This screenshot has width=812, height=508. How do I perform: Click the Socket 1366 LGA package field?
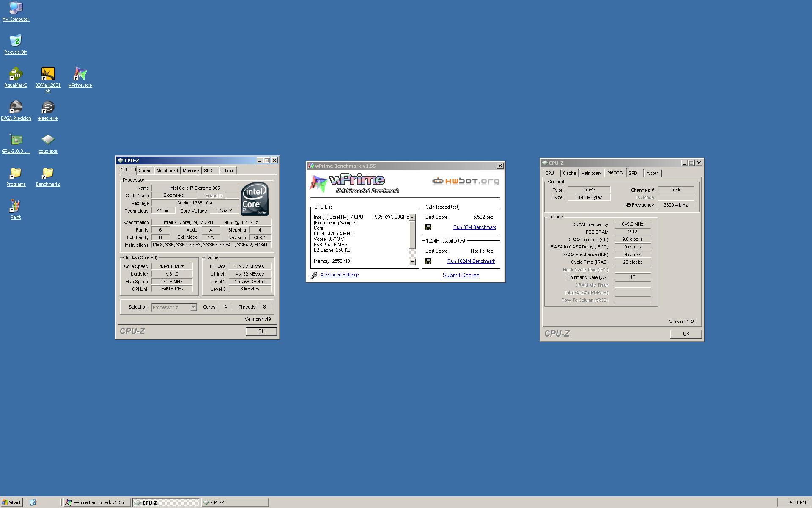click(195, 203)
